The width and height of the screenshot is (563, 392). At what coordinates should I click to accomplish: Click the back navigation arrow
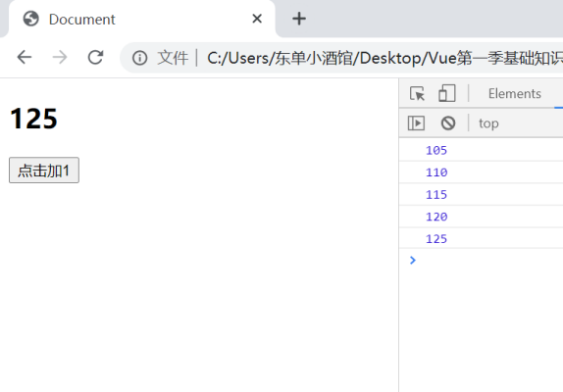(25, 58)
